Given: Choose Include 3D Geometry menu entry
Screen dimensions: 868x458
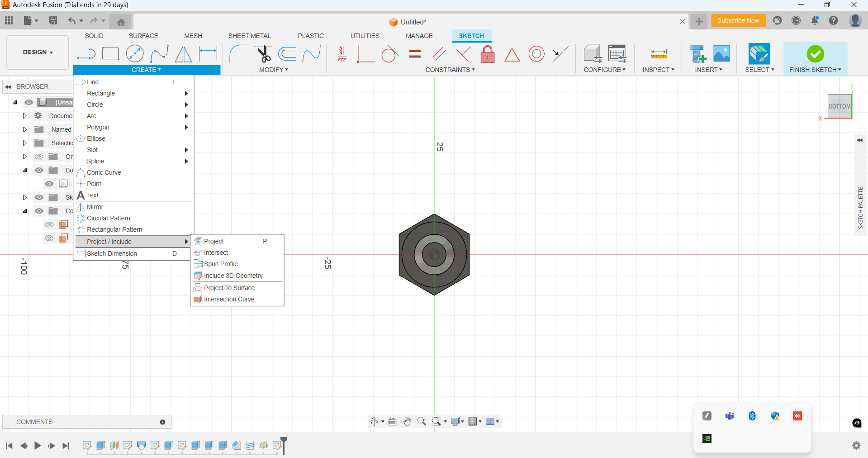Looking at the screenshot, I should click(x=237, y=276).
